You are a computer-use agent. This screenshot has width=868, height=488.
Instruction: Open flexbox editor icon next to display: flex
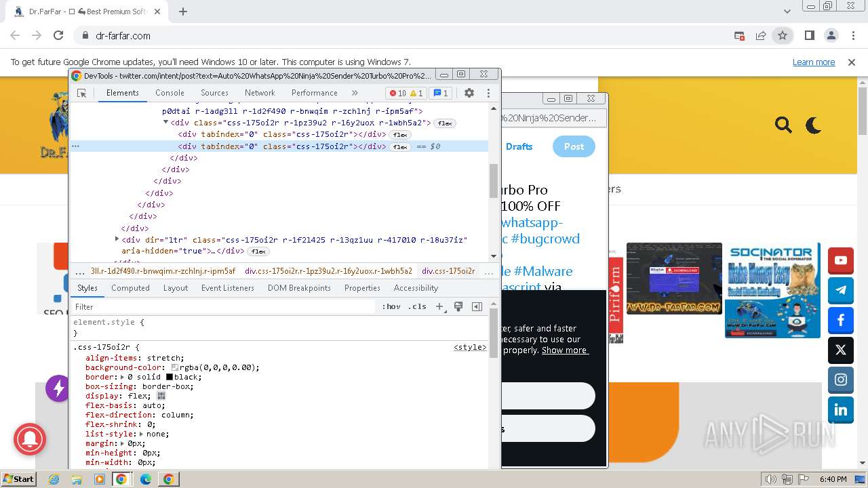click(161, 396)
